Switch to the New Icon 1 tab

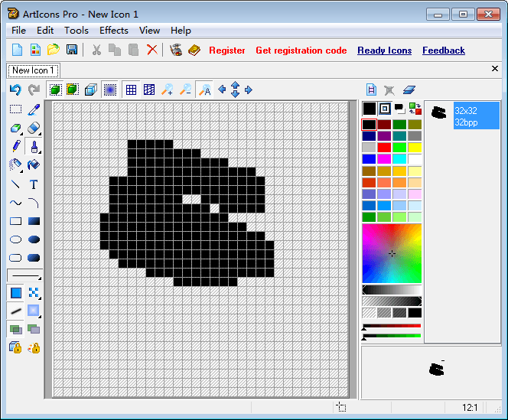33,70
